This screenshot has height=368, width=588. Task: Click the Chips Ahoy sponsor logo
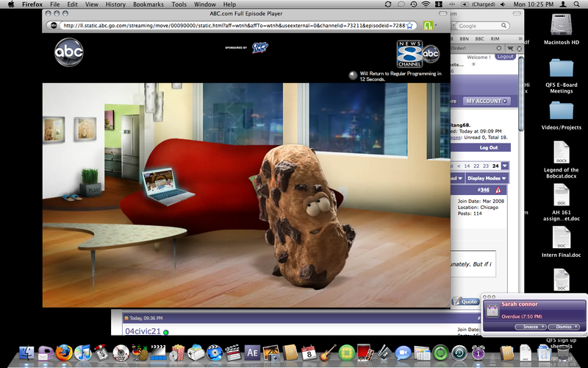[260, 48]
